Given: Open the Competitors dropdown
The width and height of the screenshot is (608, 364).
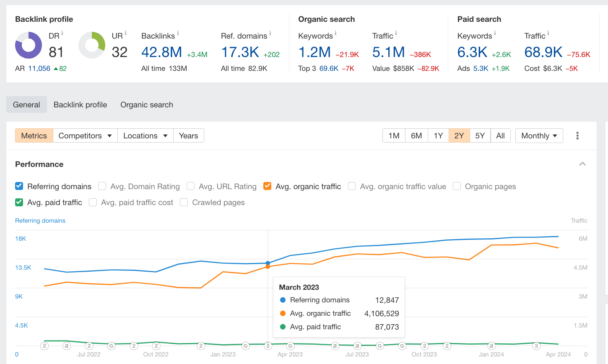Looking at the screenshot, I should coord(85,135).
